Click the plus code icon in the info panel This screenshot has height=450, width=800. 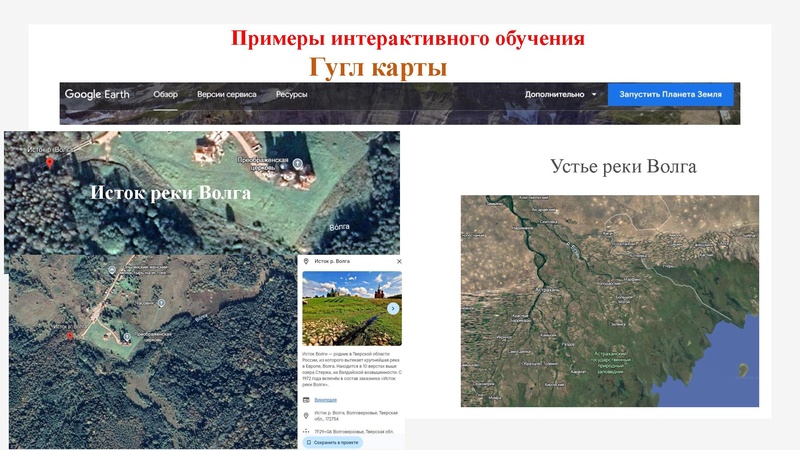pyautogui.click(x=306, y=432)
